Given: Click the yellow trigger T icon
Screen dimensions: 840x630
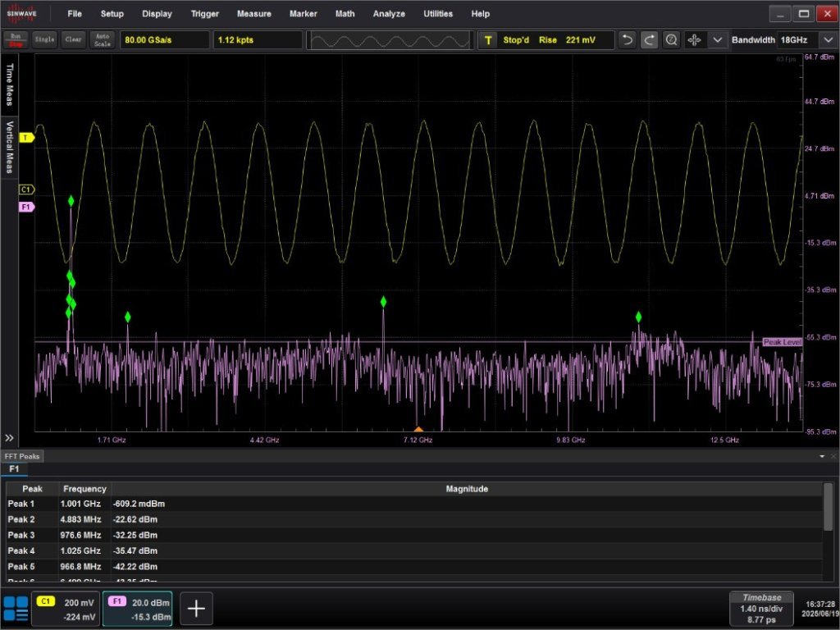Looking at the screenshot, I should [x=489, y=39].
